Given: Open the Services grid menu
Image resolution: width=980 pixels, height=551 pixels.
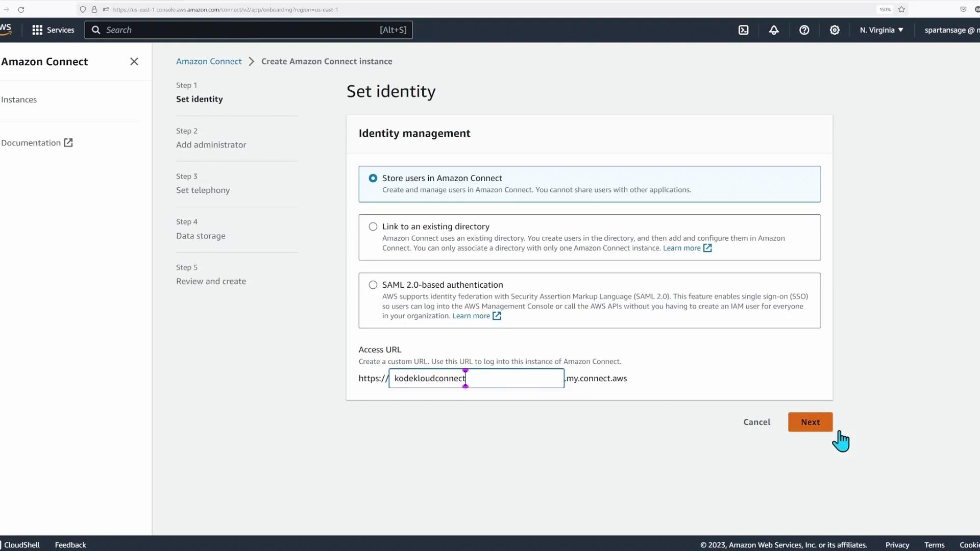Looking at the screenshot, I should coord(53,30).
